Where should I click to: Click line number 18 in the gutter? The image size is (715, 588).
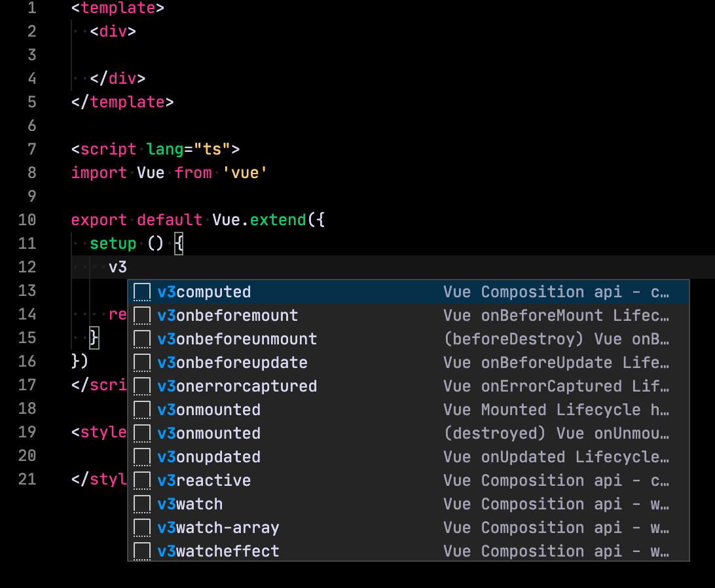27,409
